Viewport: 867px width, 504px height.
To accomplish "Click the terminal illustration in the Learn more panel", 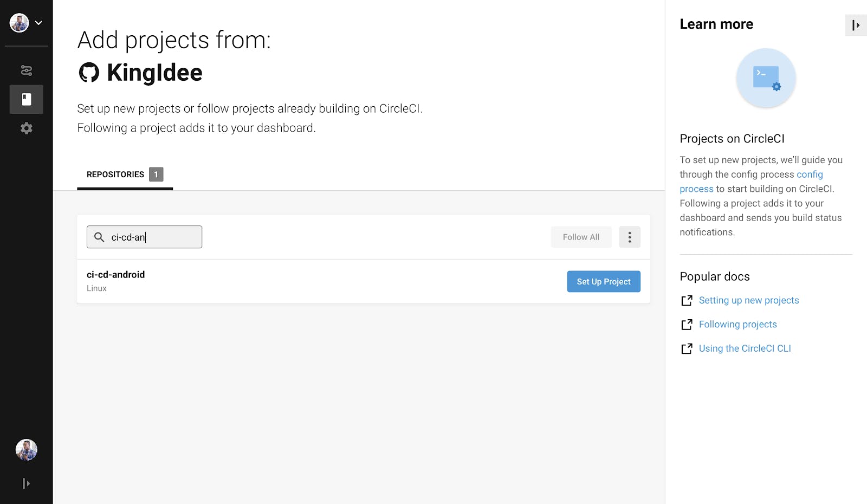I will coord(766,78).
